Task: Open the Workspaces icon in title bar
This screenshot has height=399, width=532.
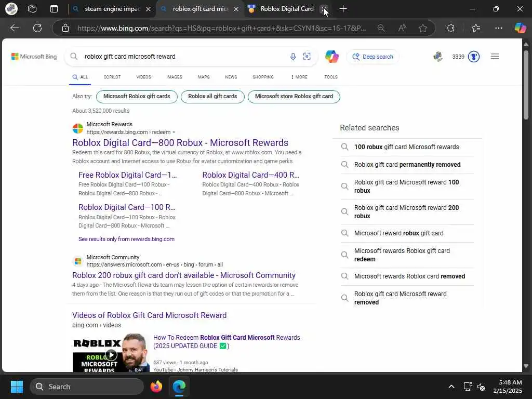Action: 32,9
